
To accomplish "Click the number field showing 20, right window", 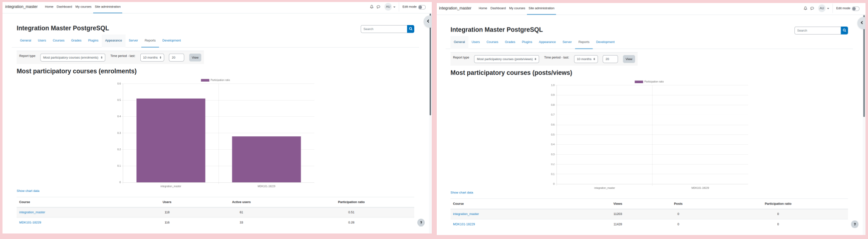I will [610, 59].
